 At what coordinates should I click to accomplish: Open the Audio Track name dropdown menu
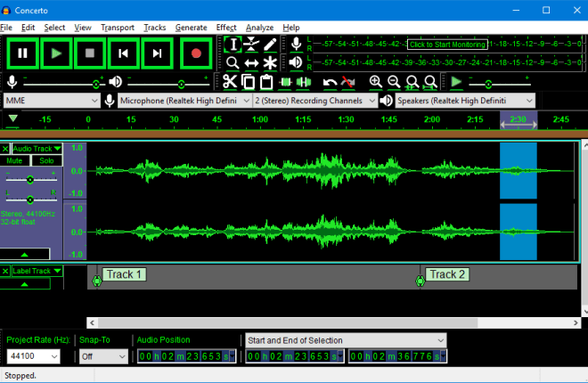click(x=37, y=149)
